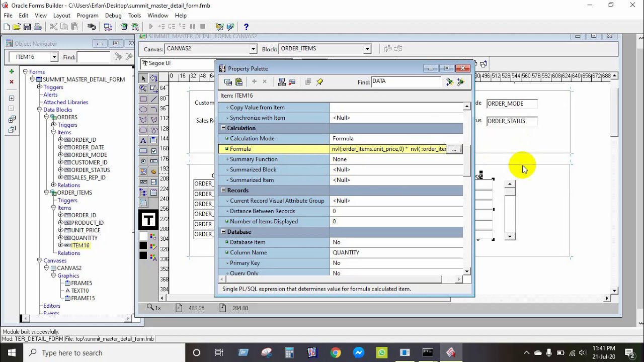Collapse the Records property group
Screen dimensions: 644x362
223,191
